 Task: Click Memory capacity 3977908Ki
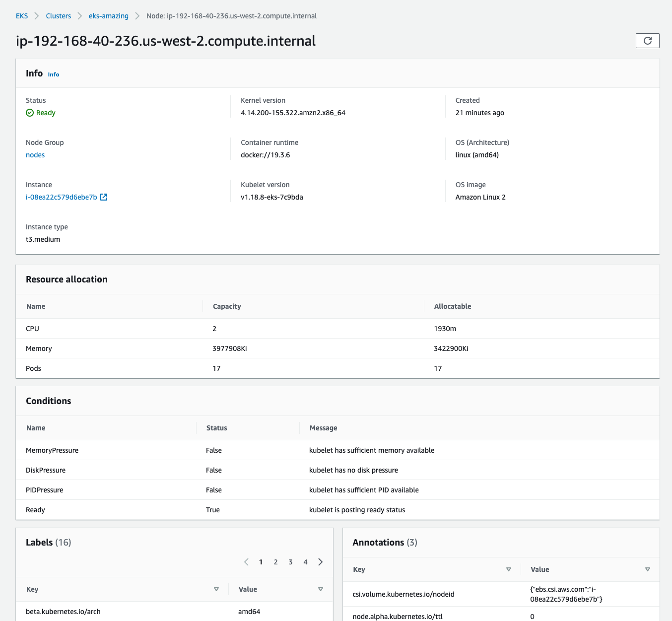(230, 348)
